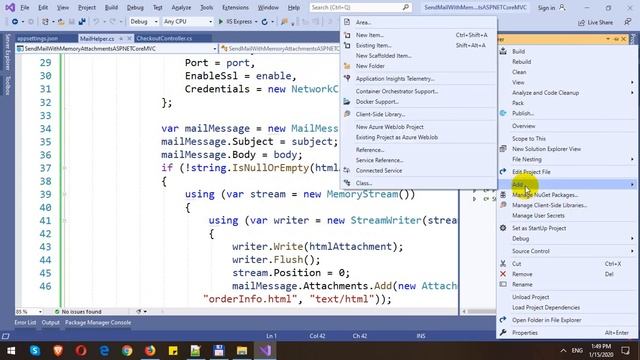The image size is (640, 360).
Task: Select New Azure WebJob Project
Action: click(389, 127)
